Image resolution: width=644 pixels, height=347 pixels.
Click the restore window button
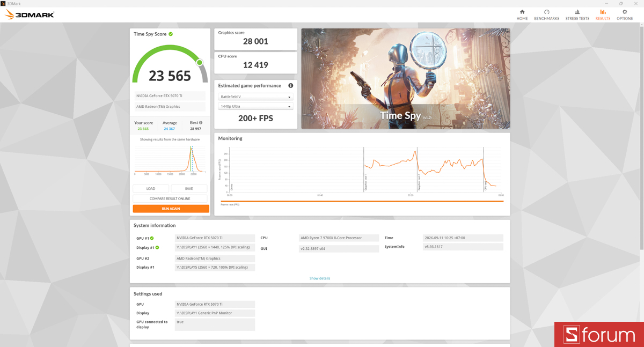[621, 3]
